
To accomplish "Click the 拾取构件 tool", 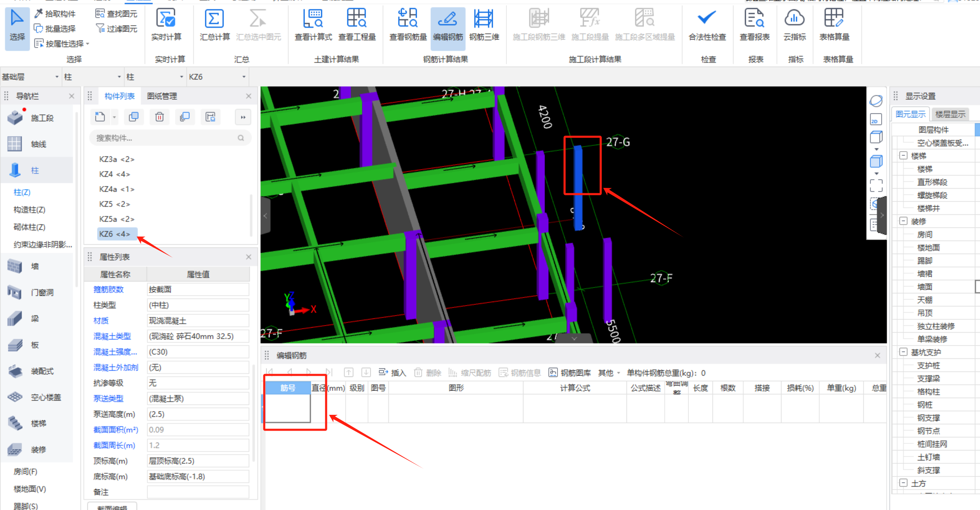I will (x=55, y=14).
